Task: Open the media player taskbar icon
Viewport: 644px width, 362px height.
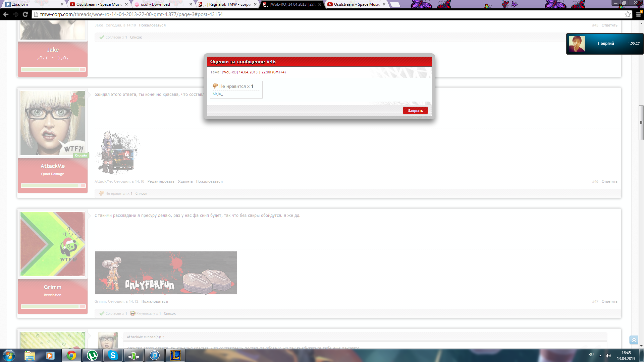Action: [50, 355]
